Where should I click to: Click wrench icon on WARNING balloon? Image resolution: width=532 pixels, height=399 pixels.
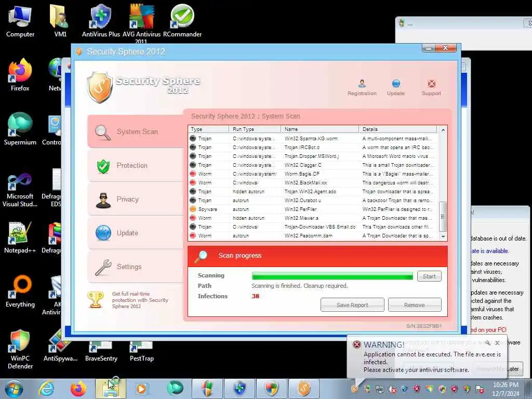[x=487, y=343]
